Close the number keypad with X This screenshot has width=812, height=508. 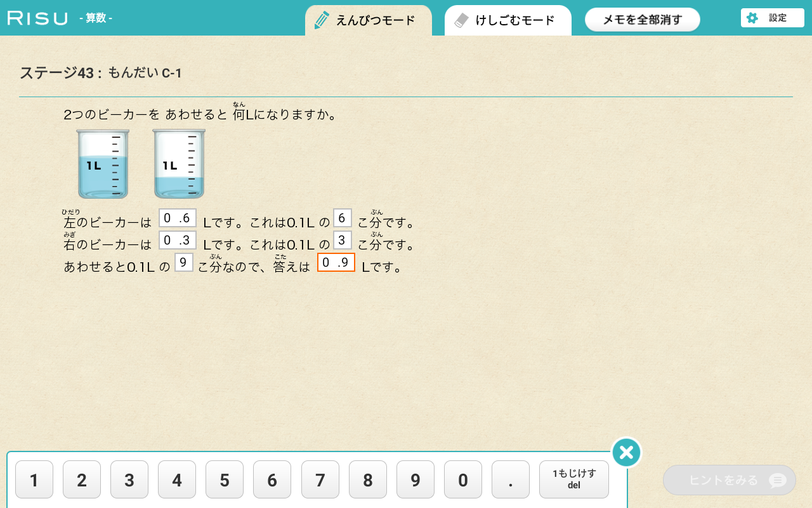[x=626, y=453]
